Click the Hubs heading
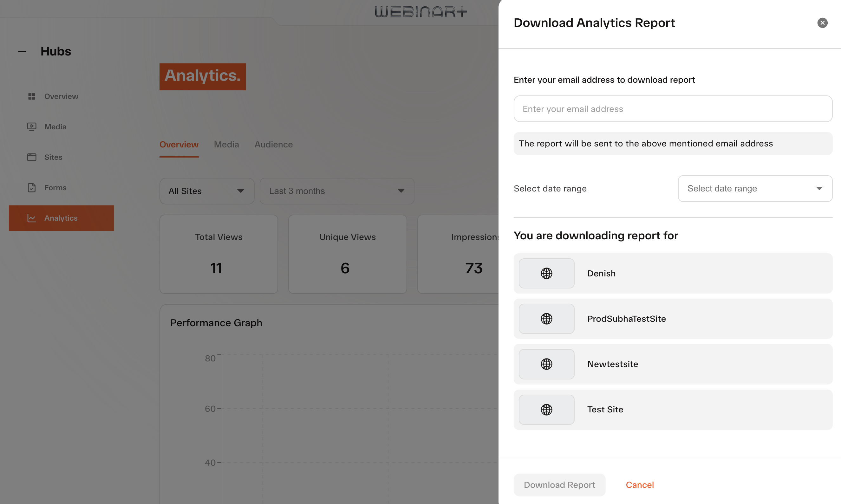The width and height of the screenshot is (841, 504). pos(56,51)
